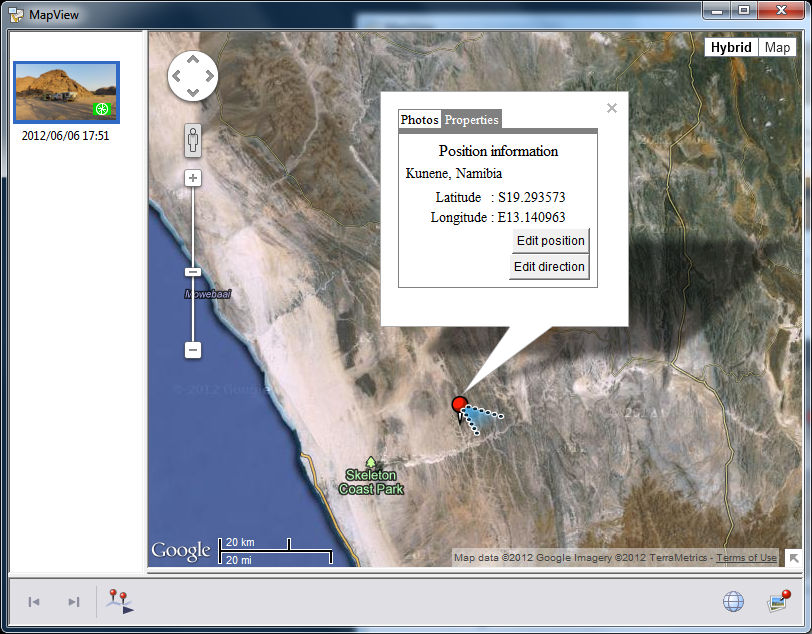Switch to plain Map view
Viewport: 812px width, 634px height.
tap(777, 47)
